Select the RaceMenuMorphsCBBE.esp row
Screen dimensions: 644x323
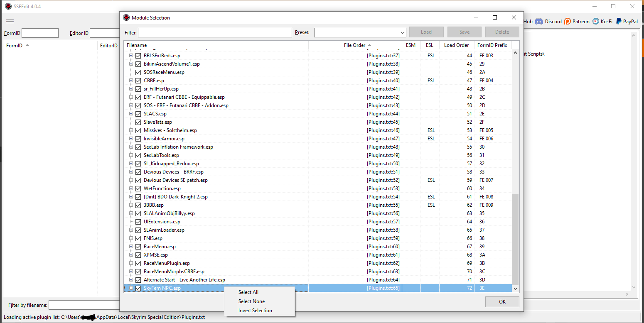click(x=318, y=272)
